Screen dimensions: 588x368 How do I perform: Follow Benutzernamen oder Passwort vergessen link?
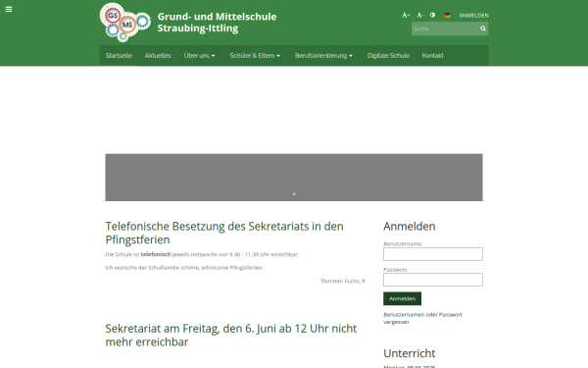[x=422, y=318]
